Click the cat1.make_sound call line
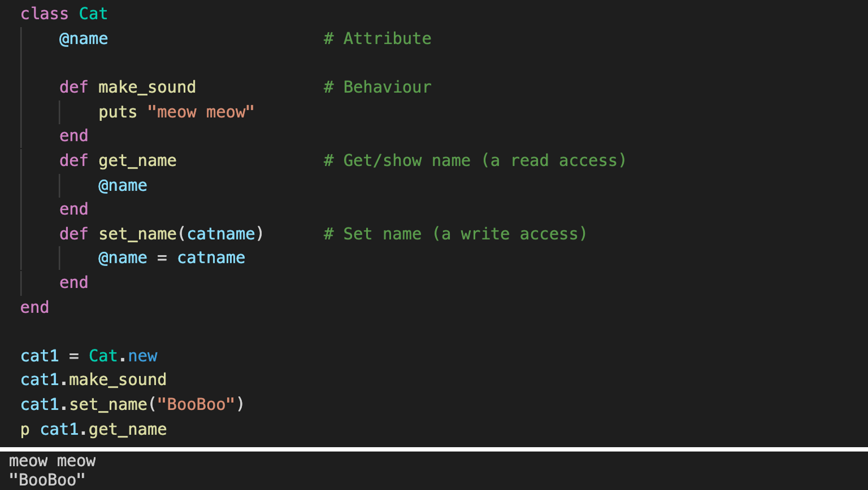 [93, 380]
